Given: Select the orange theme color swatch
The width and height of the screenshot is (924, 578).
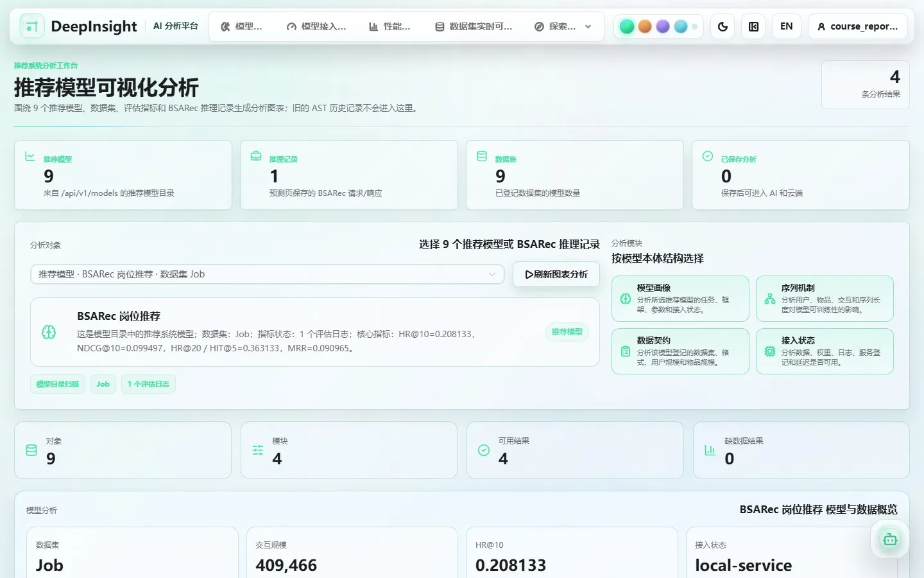Looking at the screenshot, I should coord(645,26).
